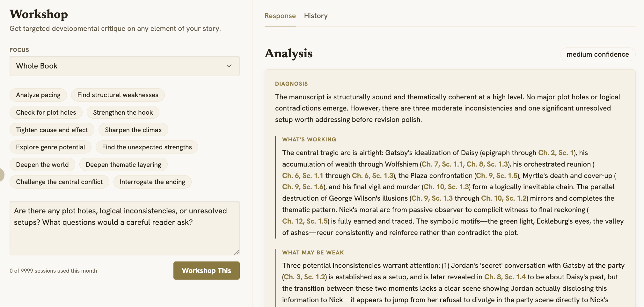Image resolution: width=644 pixels, height=307 pixels.
Task: Click the FOCUS field label
Action: tap(19, 50)
